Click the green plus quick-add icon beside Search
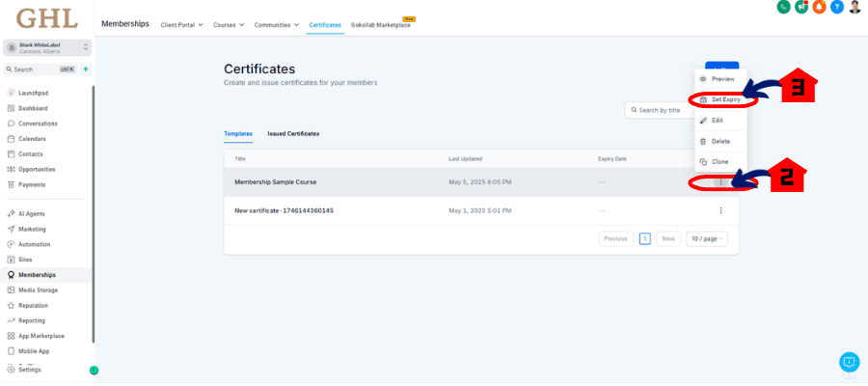Viewport: 868px width, 386px height. (85, 69)
